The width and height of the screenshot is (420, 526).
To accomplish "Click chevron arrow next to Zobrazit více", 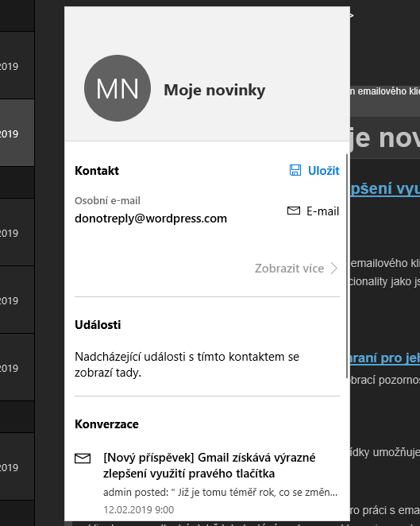I will click(333, 269).
